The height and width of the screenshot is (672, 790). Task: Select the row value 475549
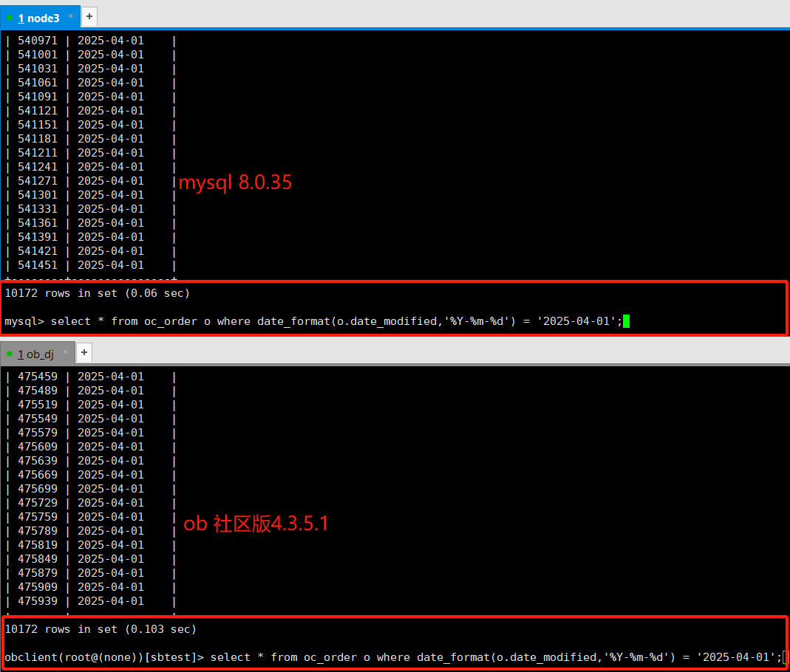point(38,419)
